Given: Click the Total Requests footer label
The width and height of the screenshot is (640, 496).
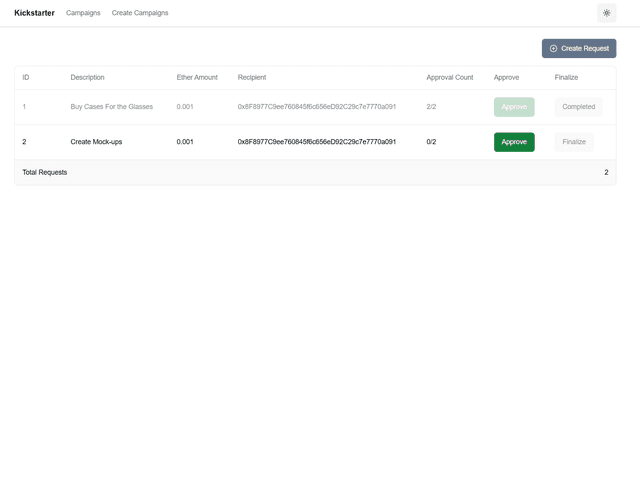Looking at the screenshot, I should (44, 173).
